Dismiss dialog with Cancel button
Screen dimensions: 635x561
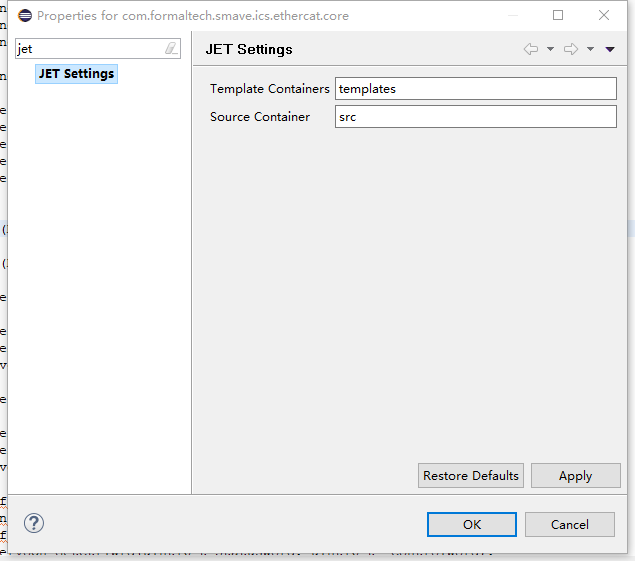click(570, 525)
